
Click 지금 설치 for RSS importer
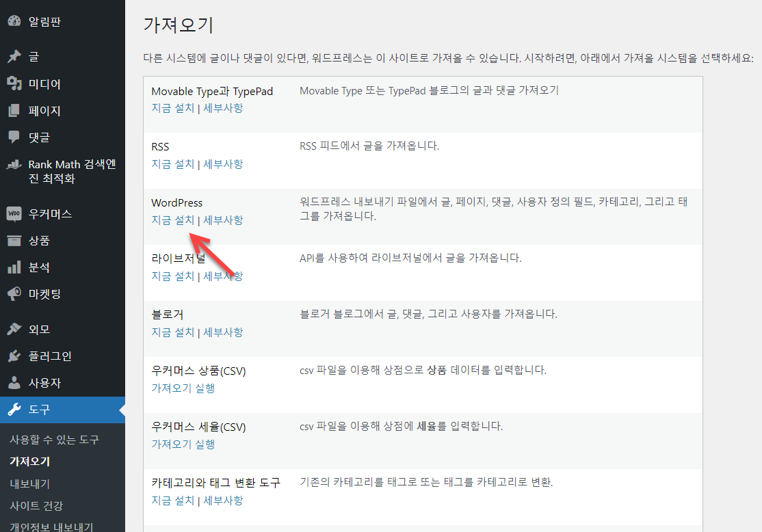[172, 164]
